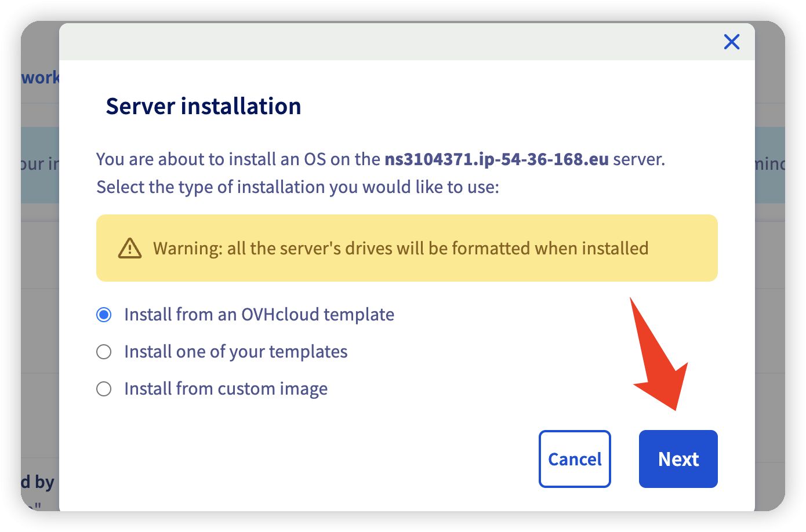Viewport: 806px width, 532px height.
Task: Click the 'Install from an OVHcloud template' label
Action: coord(259,315)
